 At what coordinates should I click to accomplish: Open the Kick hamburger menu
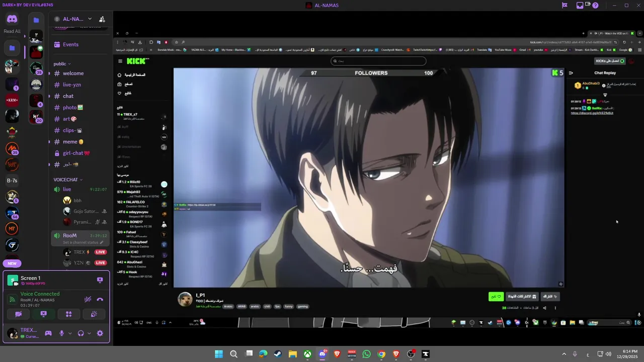pyautogui.click(x=120, y=61)
